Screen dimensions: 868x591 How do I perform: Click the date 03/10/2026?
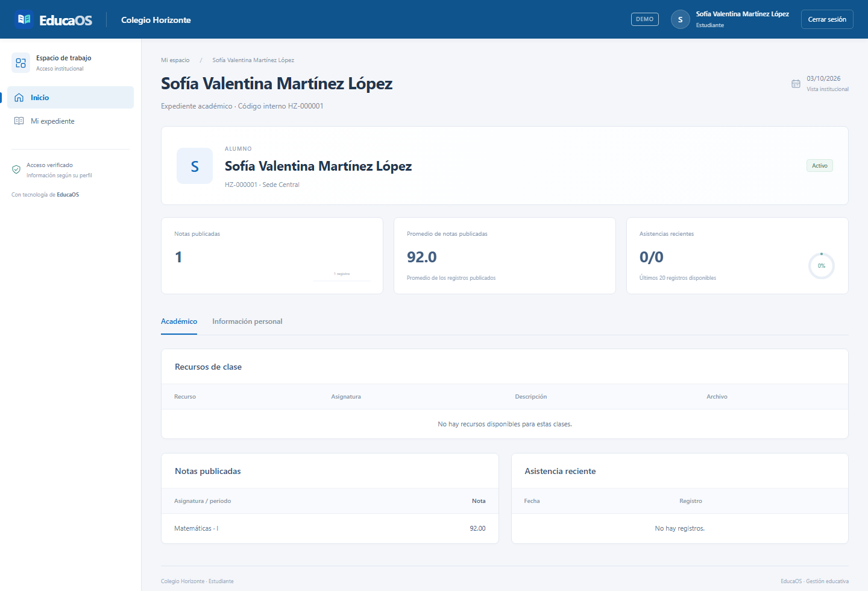(823, 78)
